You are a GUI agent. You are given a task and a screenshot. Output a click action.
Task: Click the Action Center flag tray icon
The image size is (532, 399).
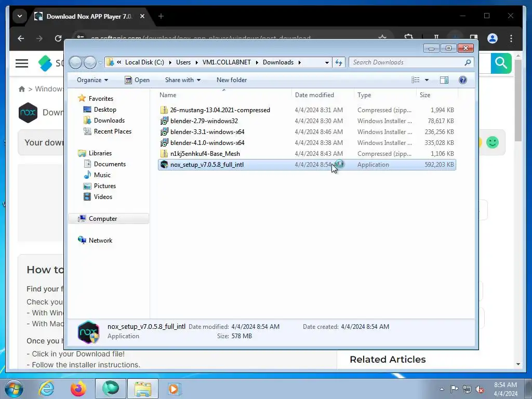[454, 389]
